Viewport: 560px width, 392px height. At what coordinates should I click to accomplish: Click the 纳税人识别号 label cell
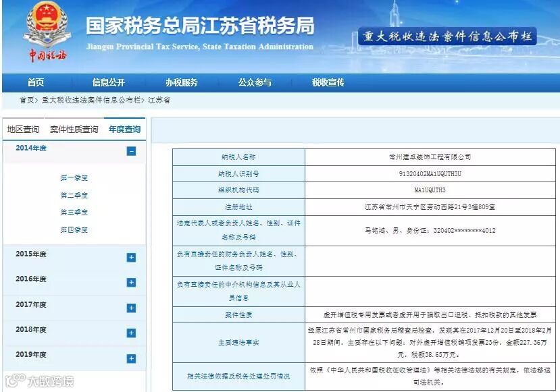pyautogui.click(x=238, y=173)
